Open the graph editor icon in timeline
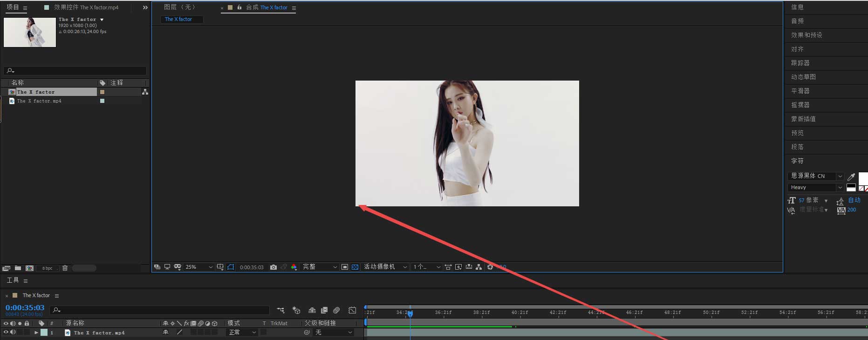Image resolution: width=868 pixels, height=340 pixels. pyautogui.click(x=352, y=310)
